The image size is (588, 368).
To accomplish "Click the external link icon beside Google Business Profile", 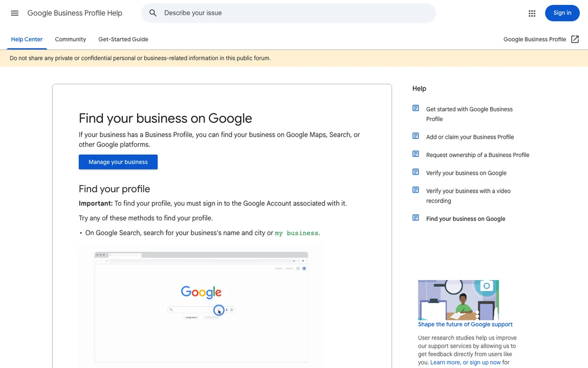I will (575, 39).
